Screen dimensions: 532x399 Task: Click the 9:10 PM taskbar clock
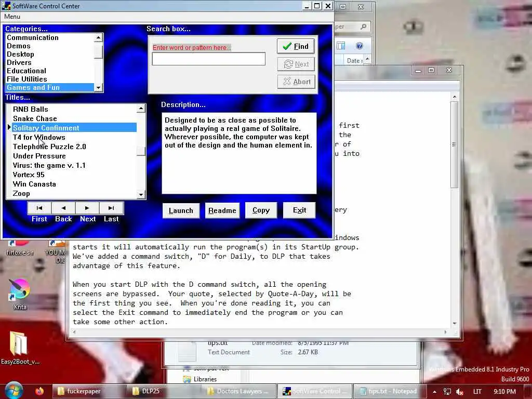click(504, 392)
